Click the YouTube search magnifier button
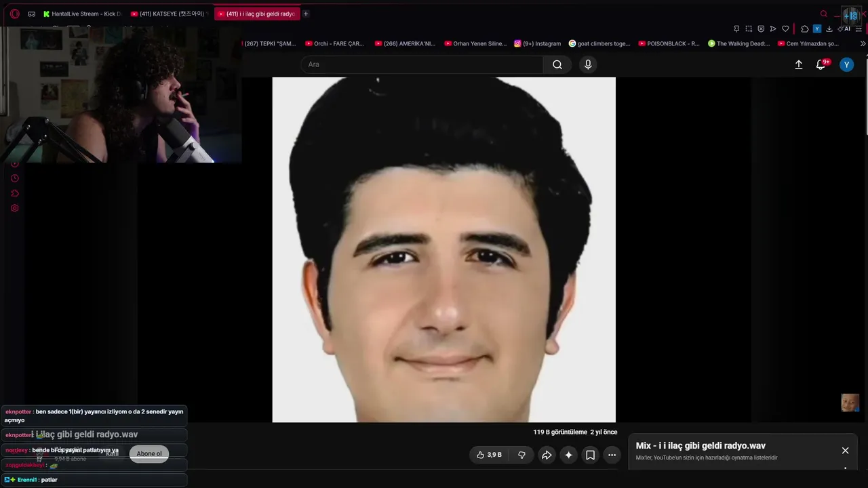Image resolution: width=868 pixels, height=488 pixels. pos(557,64)
